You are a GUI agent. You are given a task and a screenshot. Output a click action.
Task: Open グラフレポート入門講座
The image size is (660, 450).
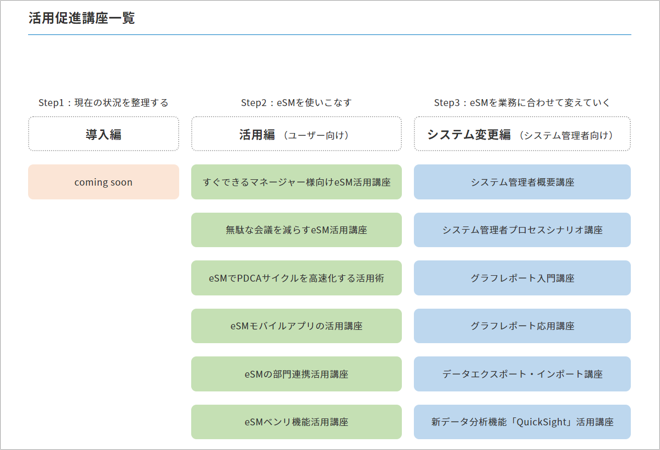click(x=522, y=278)
